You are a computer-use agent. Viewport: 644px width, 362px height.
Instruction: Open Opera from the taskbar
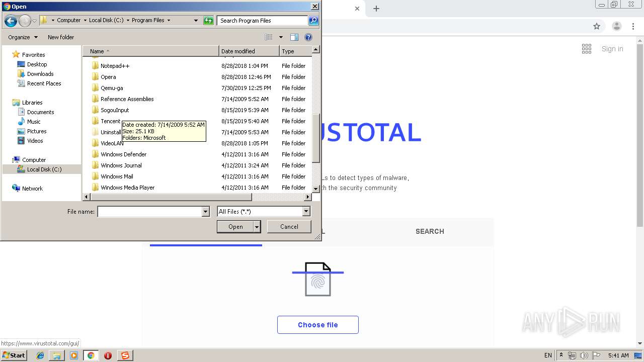pos(108,355)
